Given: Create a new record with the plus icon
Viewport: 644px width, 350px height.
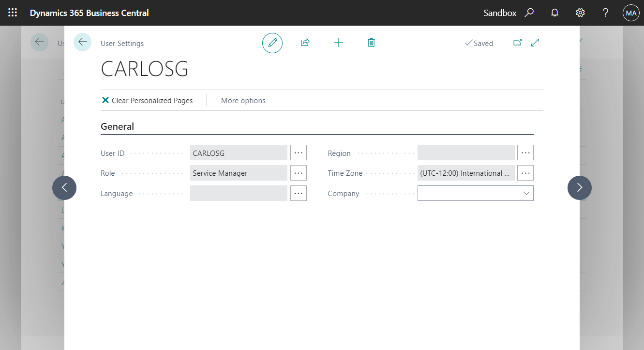Looking at the screenshot, I should 338,43.
